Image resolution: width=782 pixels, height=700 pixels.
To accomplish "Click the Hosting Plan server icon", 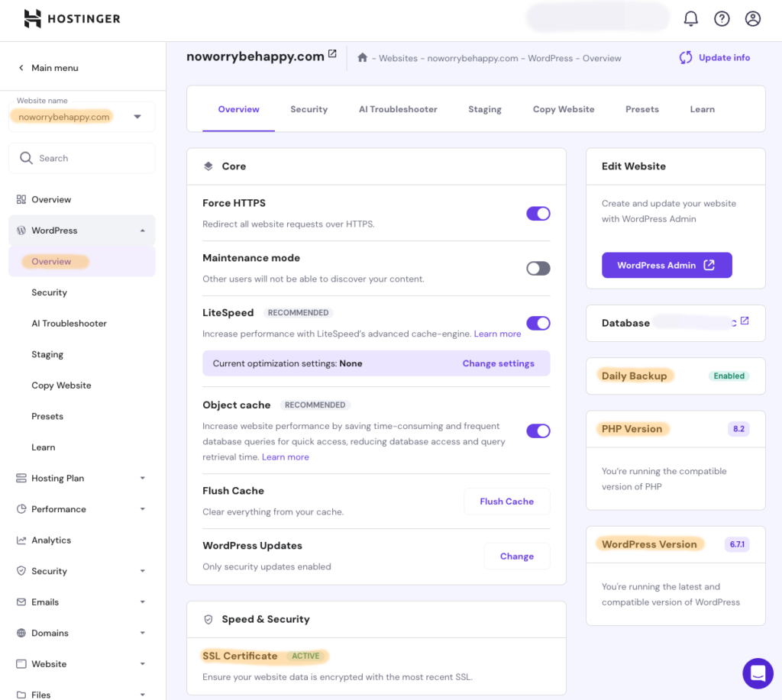I will (x=21, y=478).
